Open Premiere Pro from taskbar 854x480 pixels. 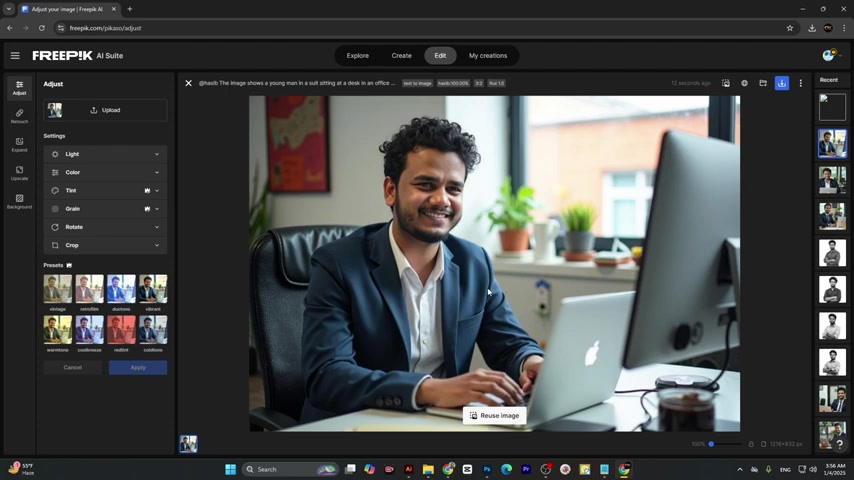[526, 469]
